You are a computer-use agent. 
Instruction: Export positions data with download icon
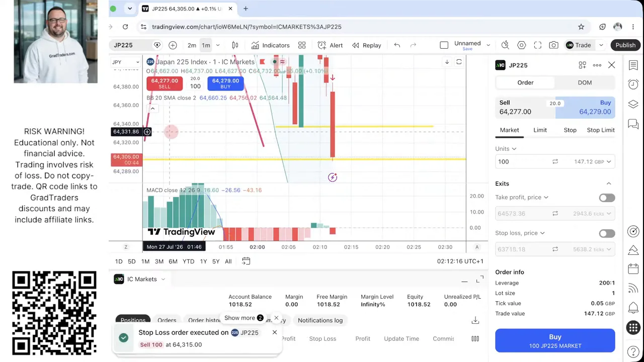(x=475, y=320)
